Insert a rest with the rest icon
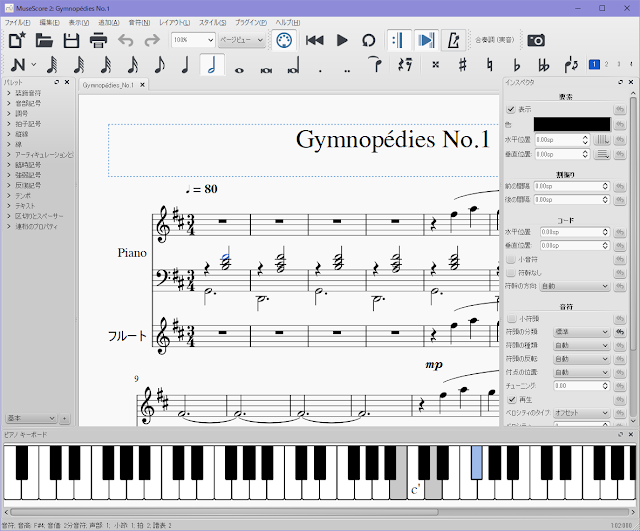 (x=405, y=64)
